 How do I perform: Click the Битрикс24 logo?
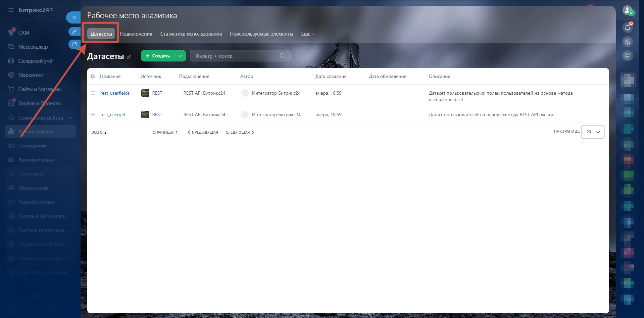click(36, 10)
